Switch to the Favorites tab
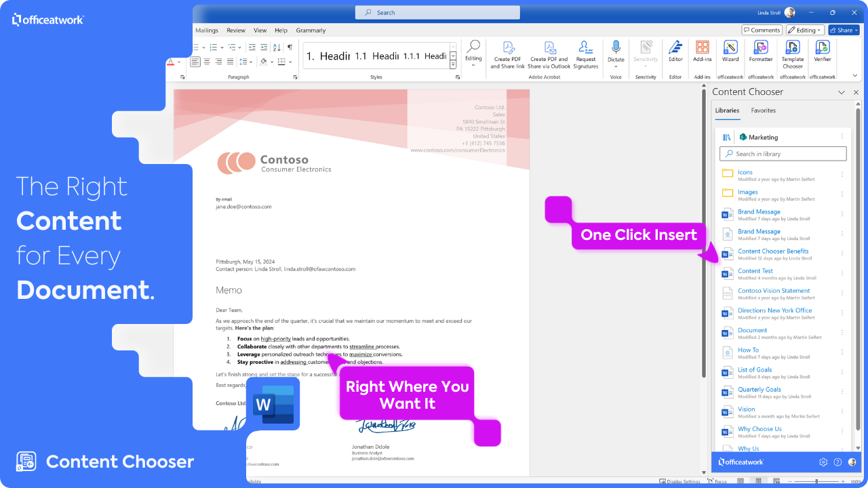This screenshot has height=488, width=868. tap(763, 110)
